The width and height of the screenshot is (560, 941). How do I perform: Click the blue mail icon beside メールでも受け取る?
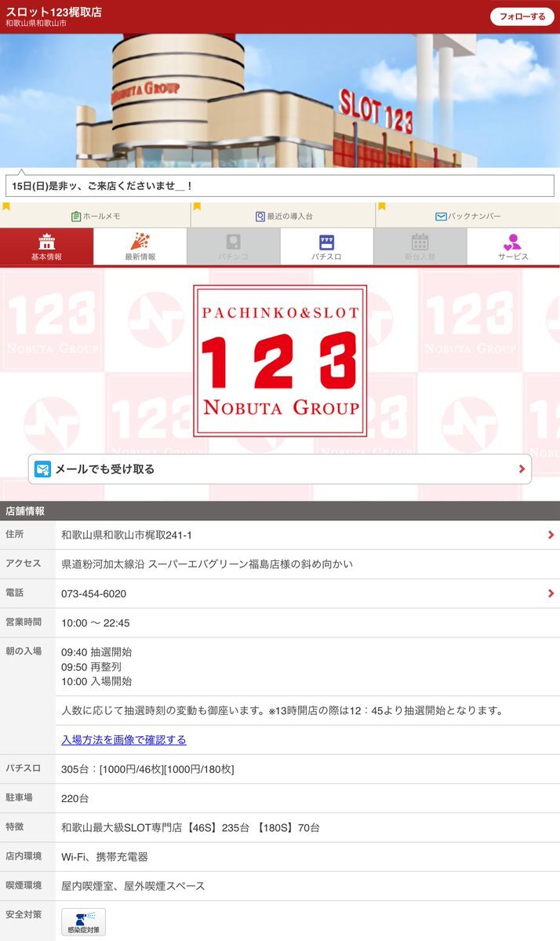pyautogui.click(x=42, y=469)
